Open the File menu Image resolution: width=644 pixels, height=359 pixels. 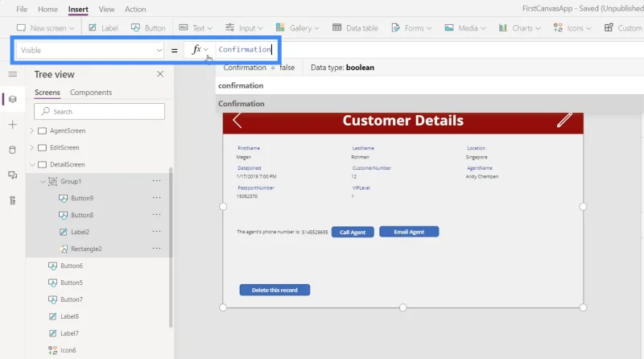[22, 9]
